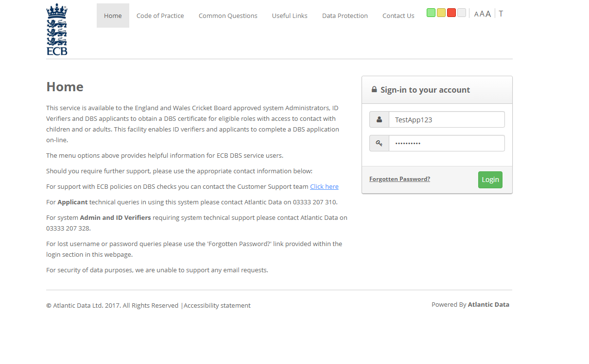The width and height of the screenshot is (589, 364).
Task: Click the ECB logo
Action: coord(57,30)
